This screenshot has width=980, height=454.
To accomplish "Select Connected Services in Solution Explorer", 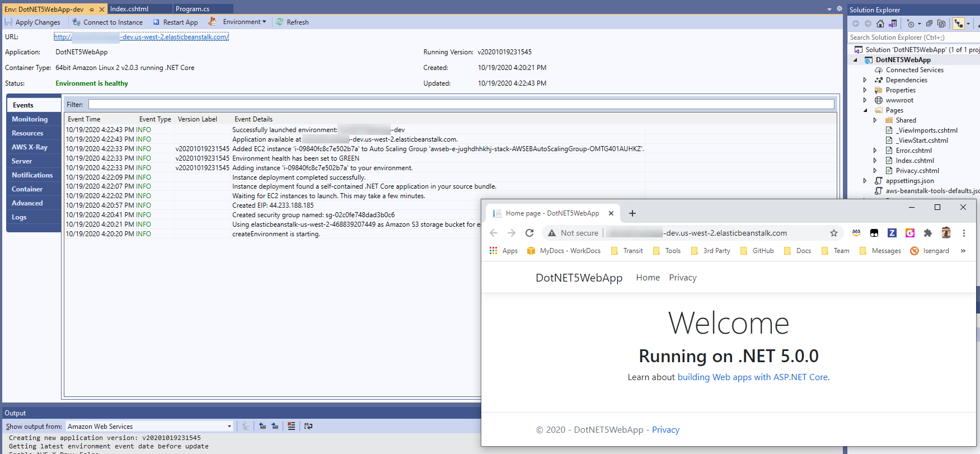I will 915,70.
